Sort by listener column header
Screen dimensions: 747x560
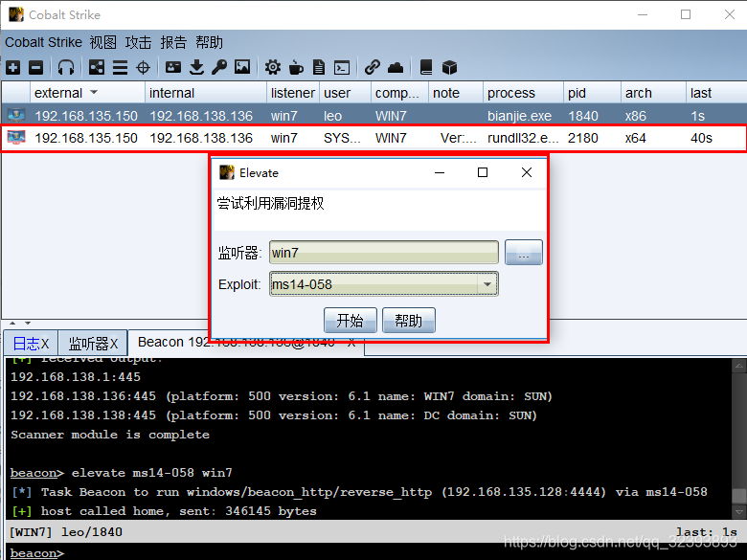(x=292, y=93)
